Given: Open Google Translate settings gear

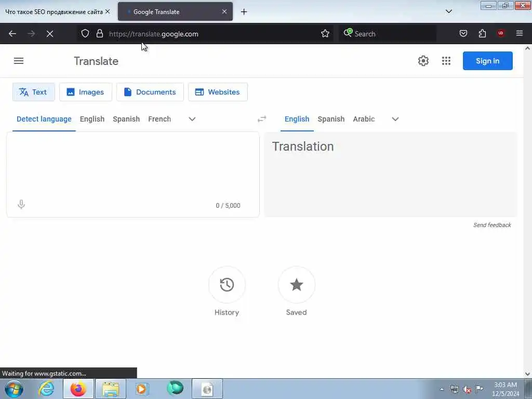Looking at the screenshot, I should 423,61.
